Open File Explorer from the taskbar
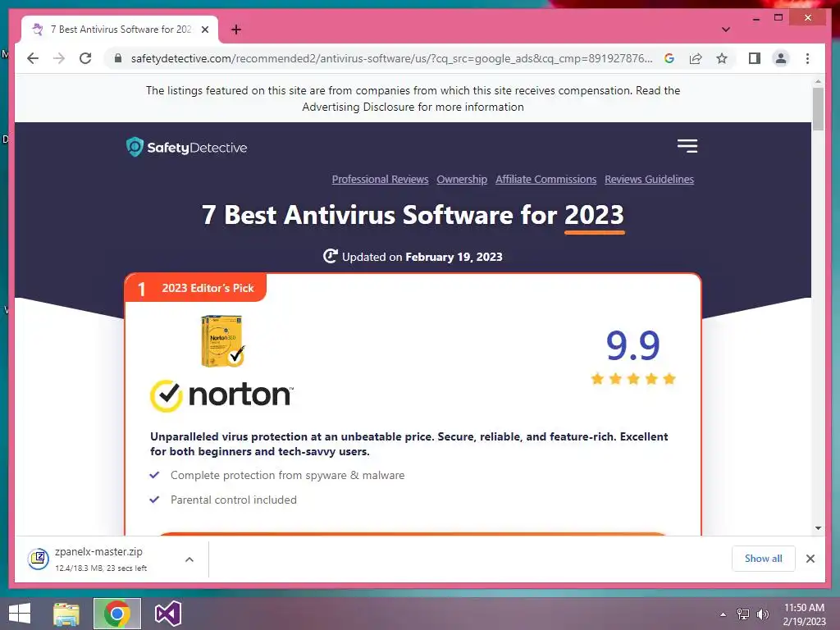840x630 pixels. [66, 614]
